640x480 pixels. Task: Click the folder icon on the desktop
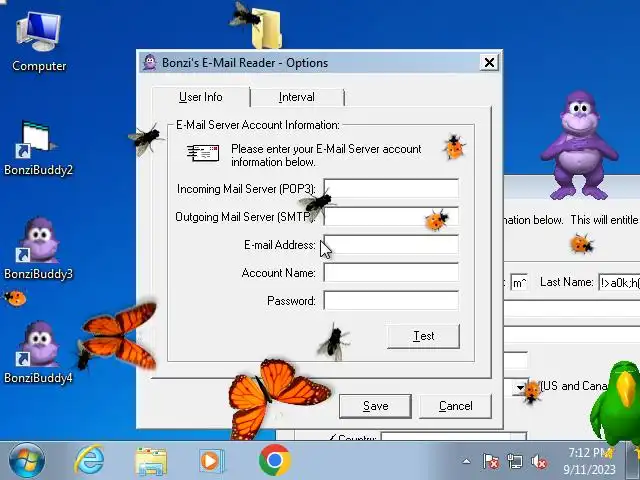click(x=267, y=29)
